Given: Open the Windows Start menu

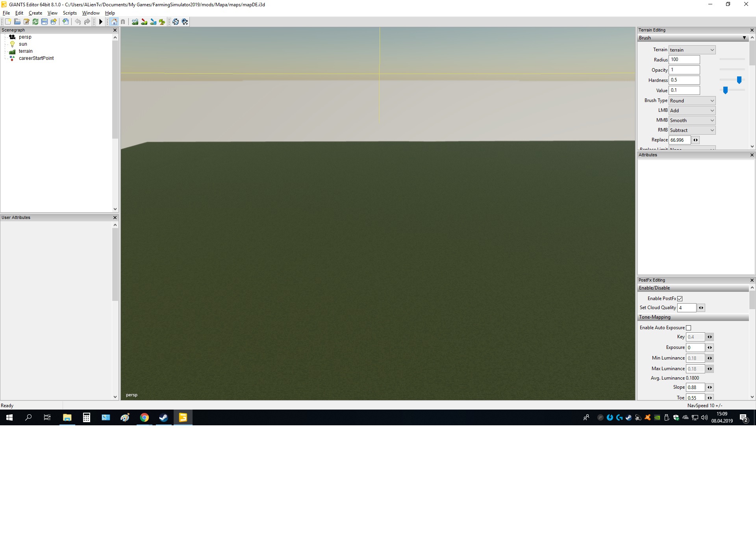Looking at the screenshot, I should pos(9,417).
